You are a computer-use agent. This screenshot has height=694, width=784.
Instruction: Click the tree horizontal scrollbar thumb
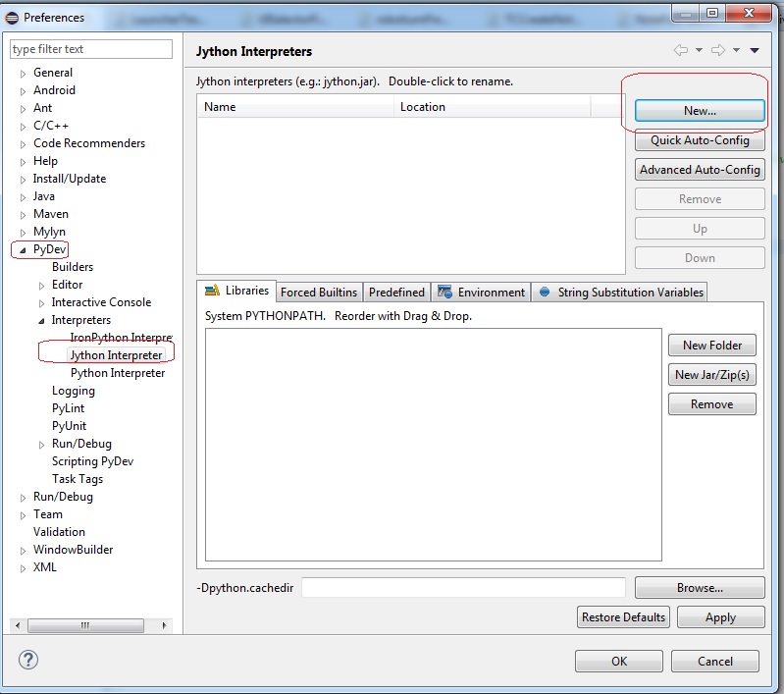click(85, 625)
